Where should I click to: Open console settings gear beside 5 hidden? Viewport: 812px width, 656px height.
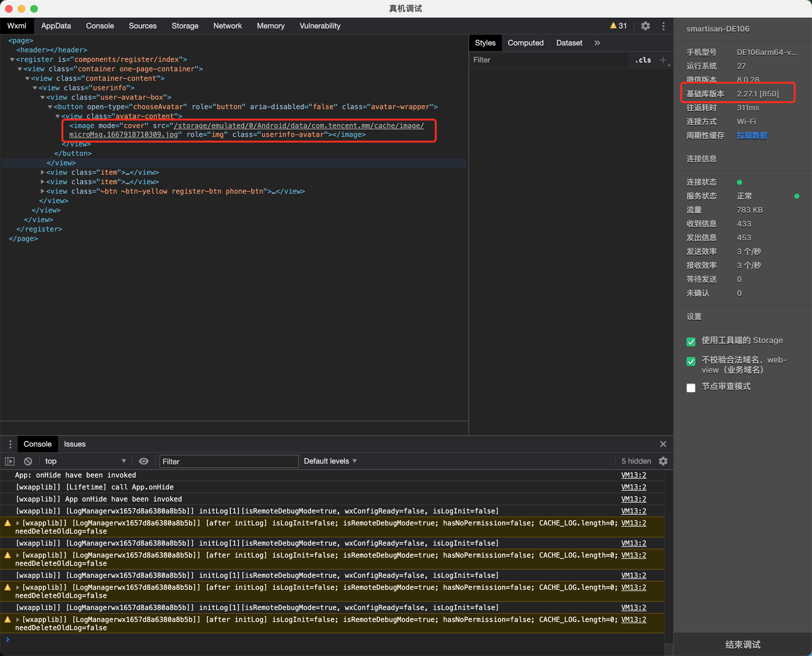click(x=663, y=461)
